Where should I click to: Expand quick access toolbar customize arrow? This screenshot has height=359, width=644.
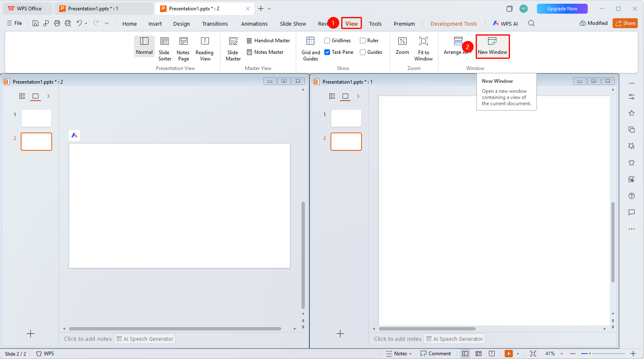[107, 24]
